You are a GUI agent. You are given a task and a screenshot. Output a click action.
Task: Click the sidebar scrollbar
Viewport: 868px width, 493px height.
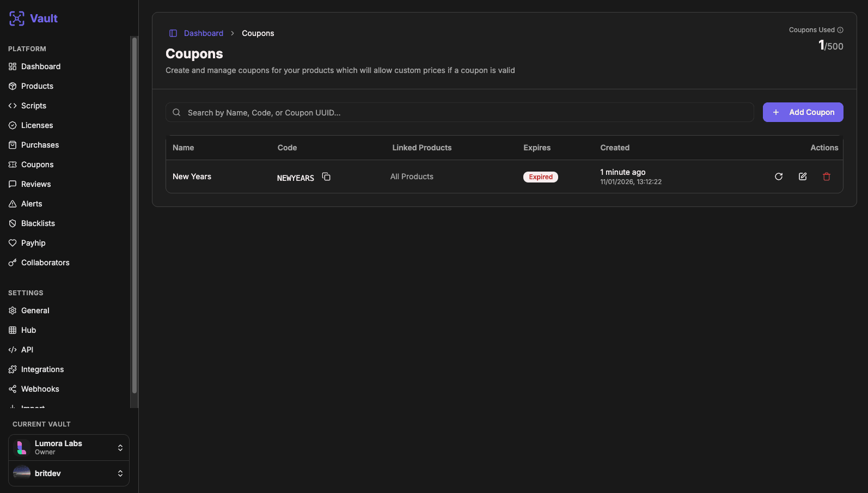pyautogui.click(x=135, y=215)
